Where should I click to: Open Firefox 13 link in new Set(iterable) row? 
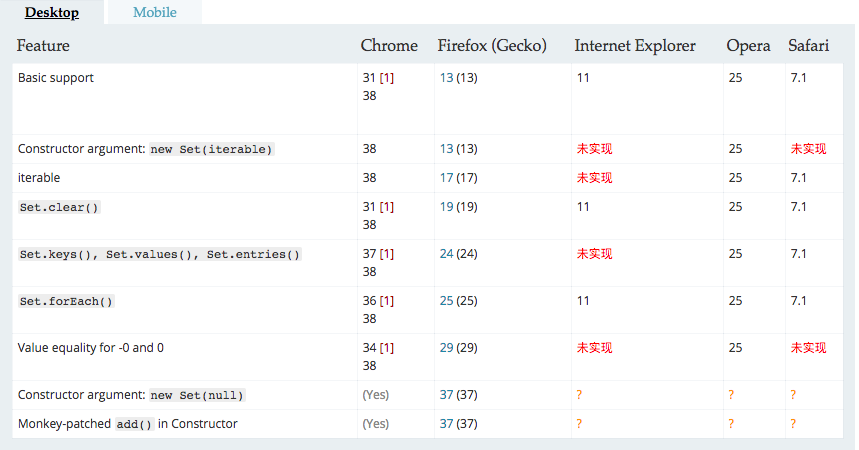[x=446, y=149]
